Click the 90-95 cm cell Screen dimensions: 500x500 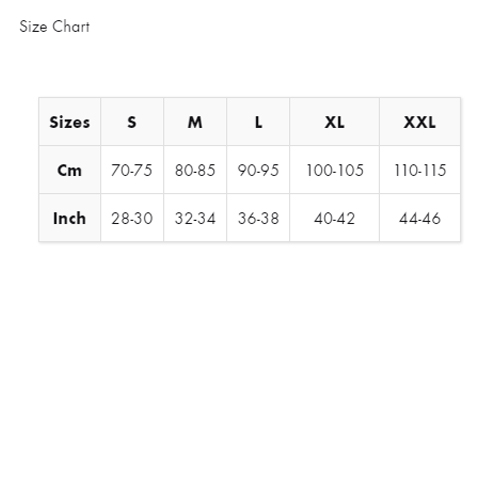coord(258,170)
